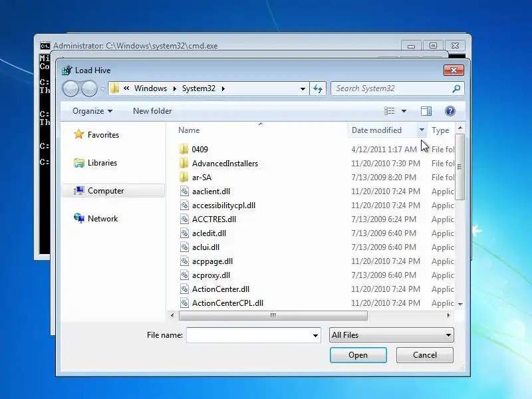
Task: Open the Date modified filter dropdown arrow
Action: click(x=422, y=130)
